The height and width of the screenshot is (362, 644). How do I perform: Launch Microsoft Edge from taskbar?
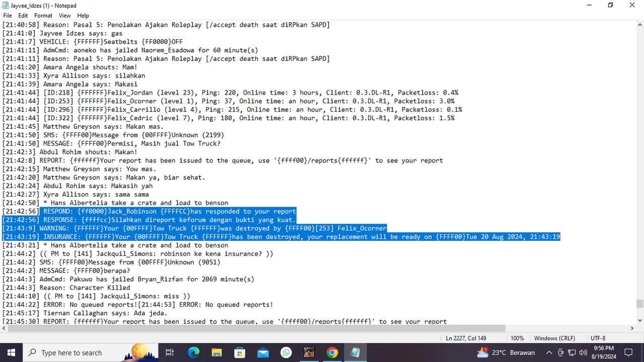pos(194,352)
